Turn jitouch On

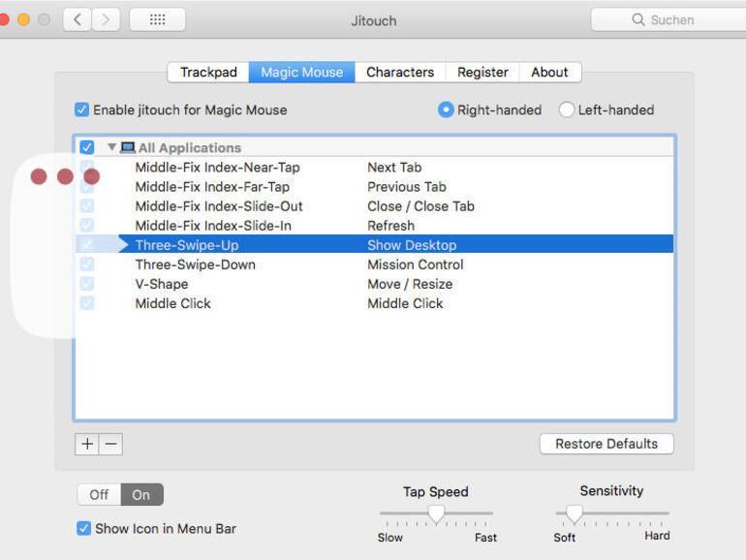[x=141, y=495]
